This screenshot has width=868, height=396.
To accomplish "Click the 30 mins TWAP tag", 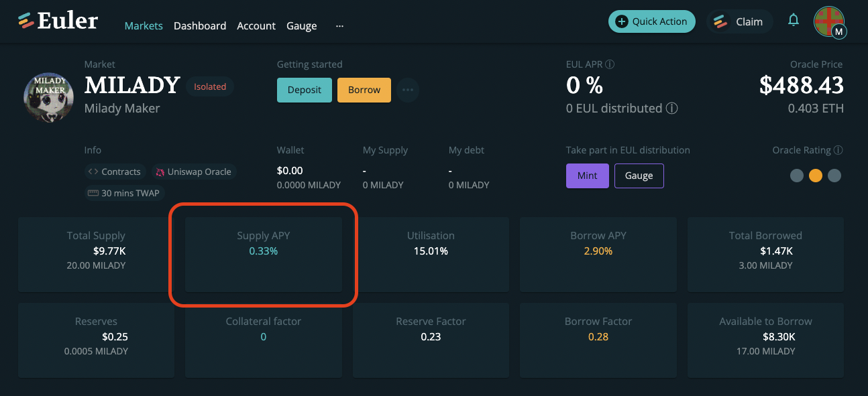I will click(x=124, y=194).
